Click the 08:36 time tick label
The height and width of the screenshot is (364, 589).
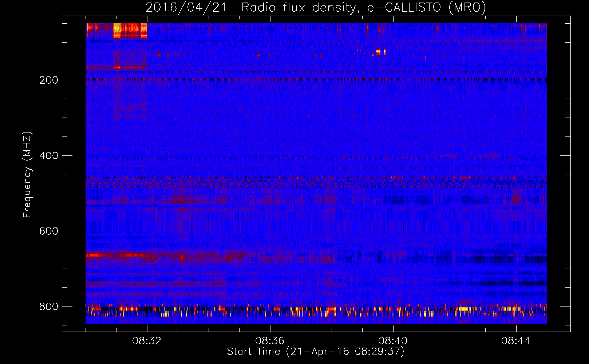click(270, 341)
